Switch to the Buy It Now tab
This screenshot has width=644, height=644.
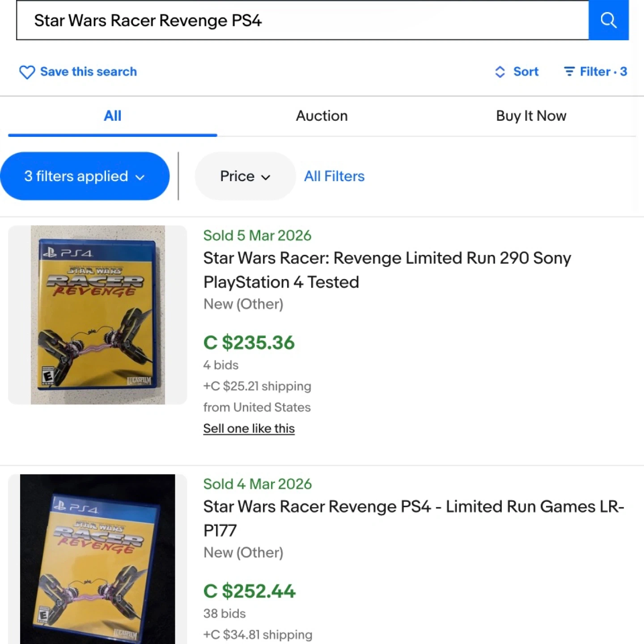click(531, 116)
